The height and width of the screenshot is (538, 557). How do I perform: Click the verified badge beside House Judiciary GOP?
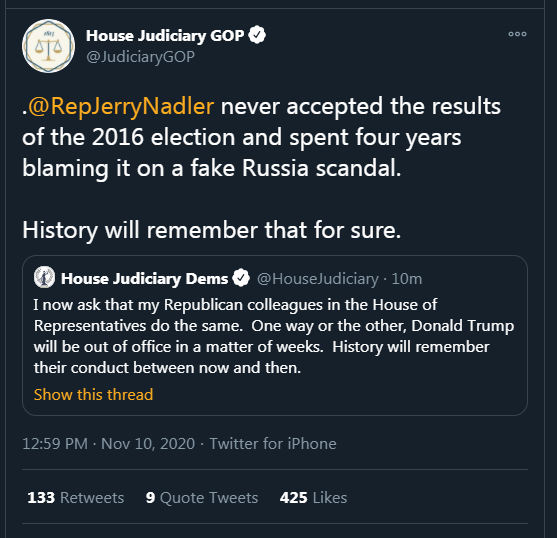[x=257, y=35]
